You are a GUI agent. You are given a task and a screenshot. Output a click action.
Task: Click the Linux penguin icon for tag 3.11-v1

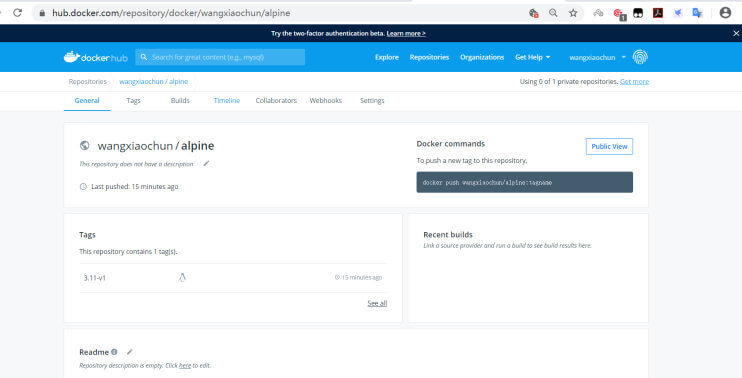coord(182,278)
